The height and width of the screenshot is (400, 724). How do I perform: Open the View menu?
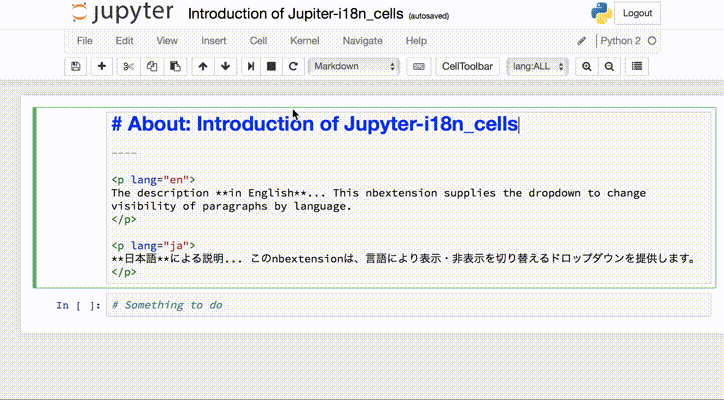[167, 41]
